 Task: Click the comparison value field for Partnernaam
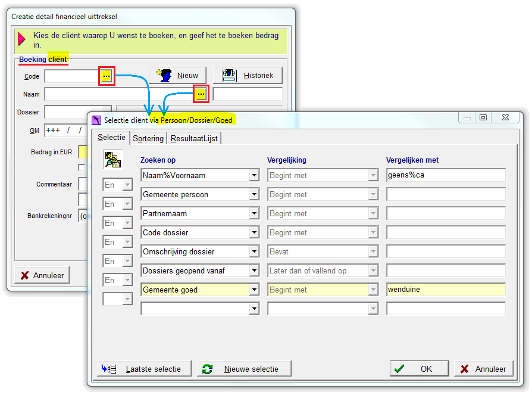pos(446,213)
